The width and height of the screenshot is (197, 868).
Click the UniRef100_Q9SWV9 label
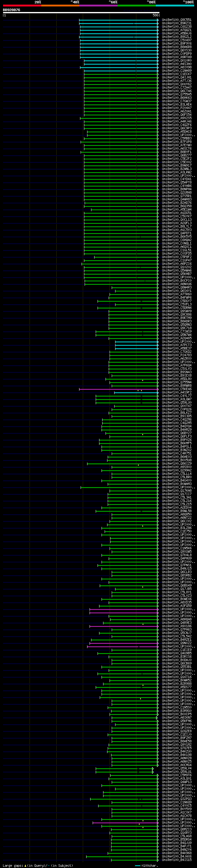coord(176,311)
